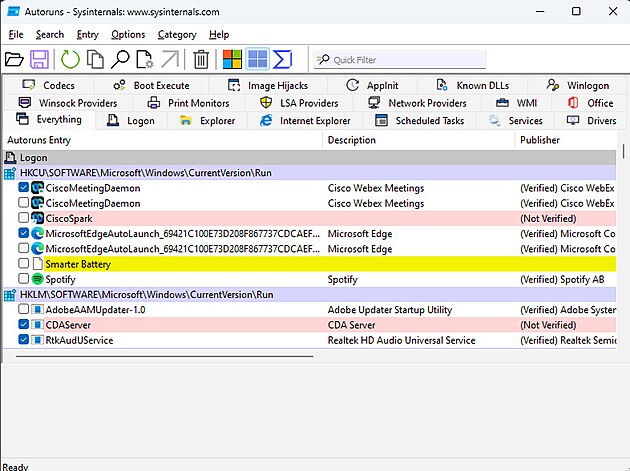Sort by the Description column header
Screen dimensions: 630x471
click(x=418, y=140)
